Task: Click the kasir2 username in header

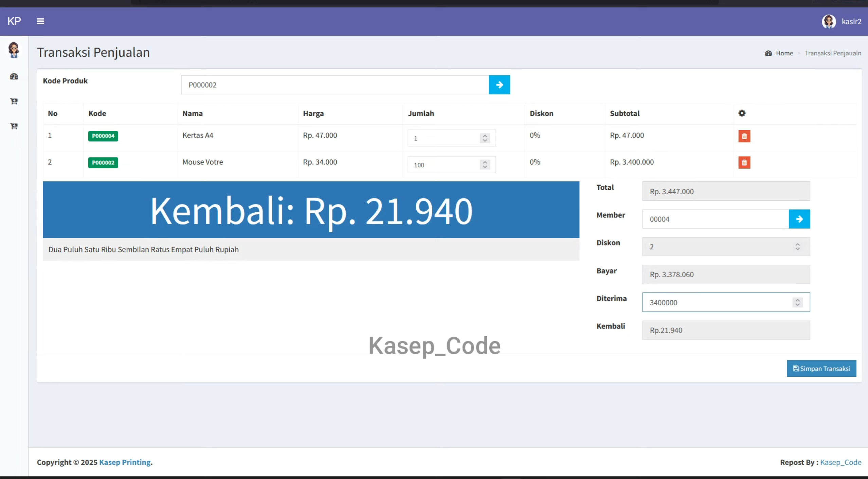Action: click(851, 22)
